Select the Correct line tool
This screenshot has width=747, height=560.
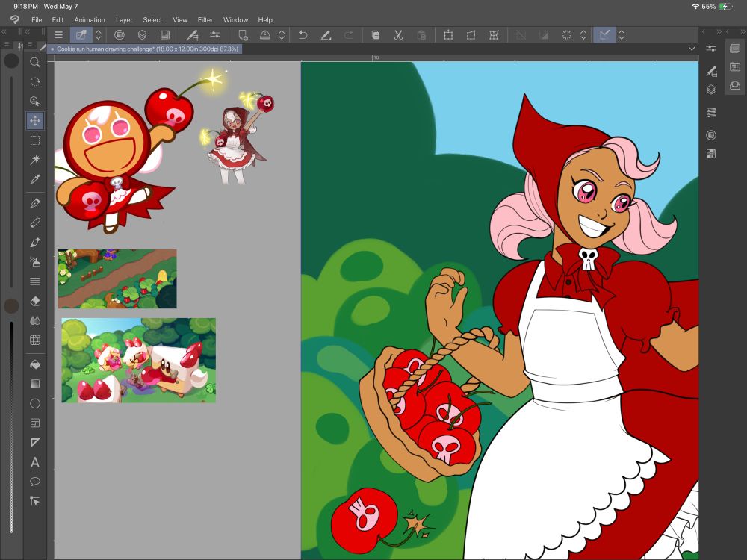click(35, 501)
